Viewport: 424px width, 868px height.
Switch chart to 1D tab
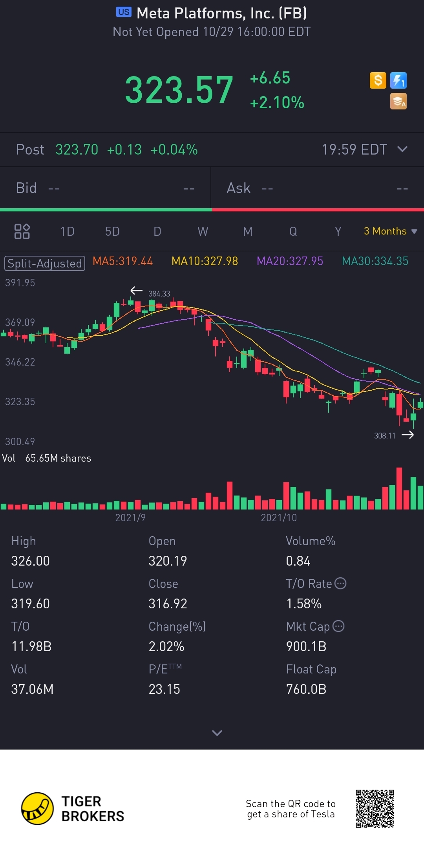67,231
